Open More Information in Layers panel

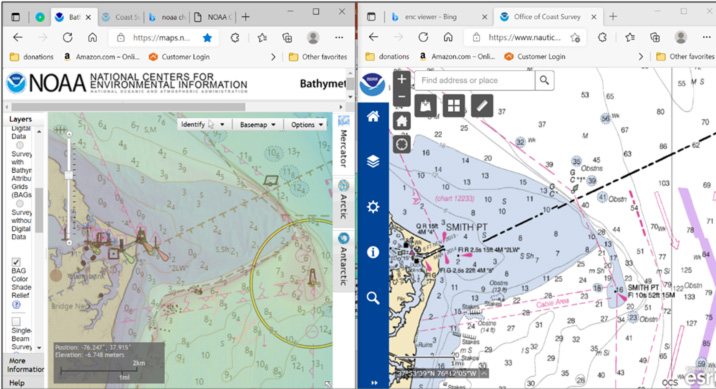click(x=26, y=365)
